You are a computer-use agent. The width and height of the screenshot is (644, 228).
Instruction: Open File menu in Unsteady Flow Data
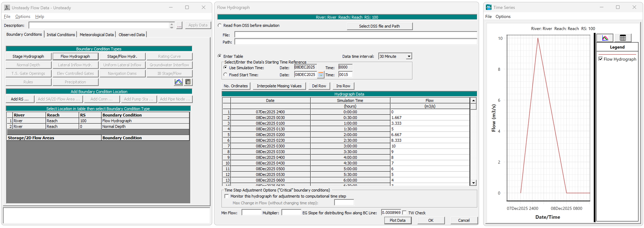click(7, 17)
